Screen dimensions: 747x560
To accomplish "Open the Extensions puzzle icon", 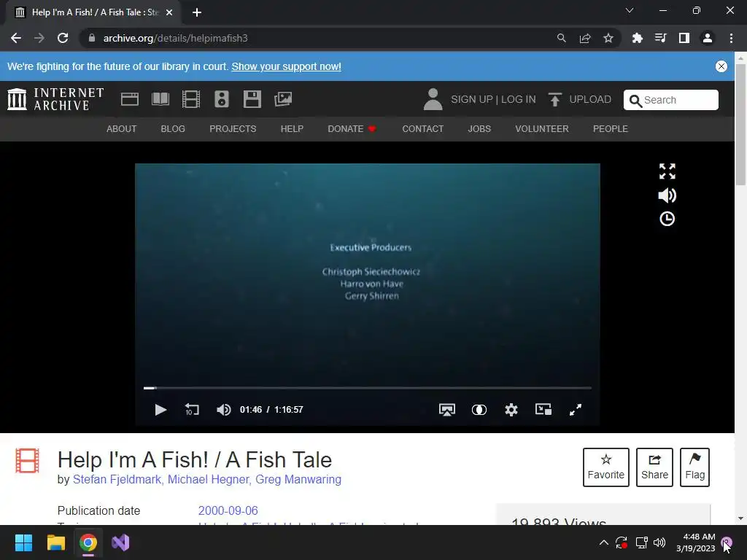I will click(637, 38).
